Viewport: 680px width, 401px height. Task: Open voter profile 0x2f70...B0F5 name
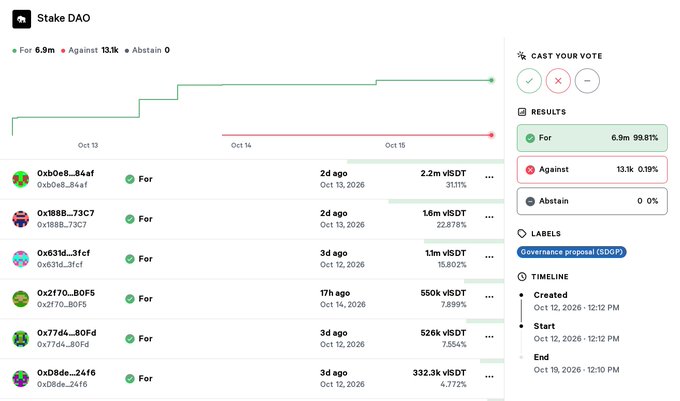click(66, 293)
